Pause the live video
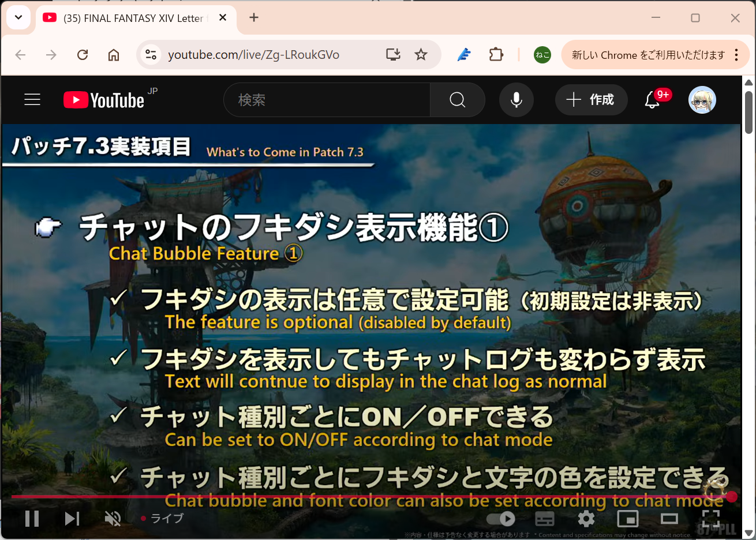The height and width of the screenshot is (540, 756). click(32, 519)
